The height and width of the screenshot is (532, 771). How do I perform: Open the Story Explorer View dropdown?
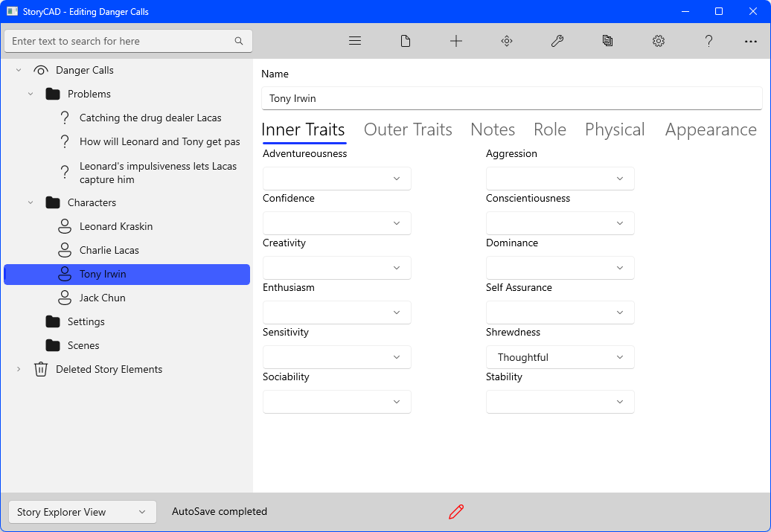pos(82,512)
